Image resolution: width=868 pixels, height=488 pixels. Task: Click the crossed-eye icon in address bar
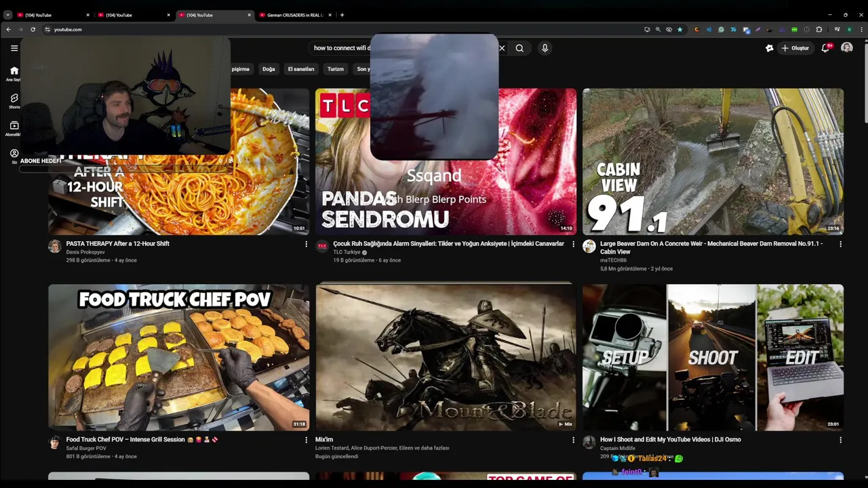[669, 29]
